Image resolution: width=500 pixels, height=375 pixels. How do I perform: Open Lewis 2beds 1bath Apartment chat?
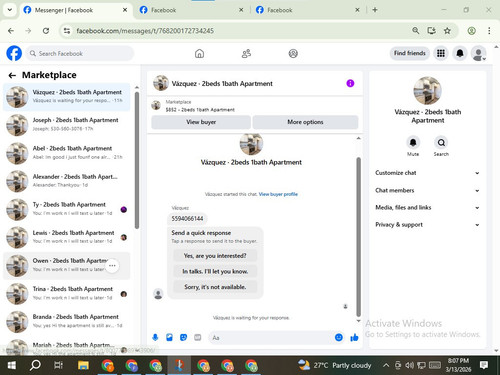[66, 237]
